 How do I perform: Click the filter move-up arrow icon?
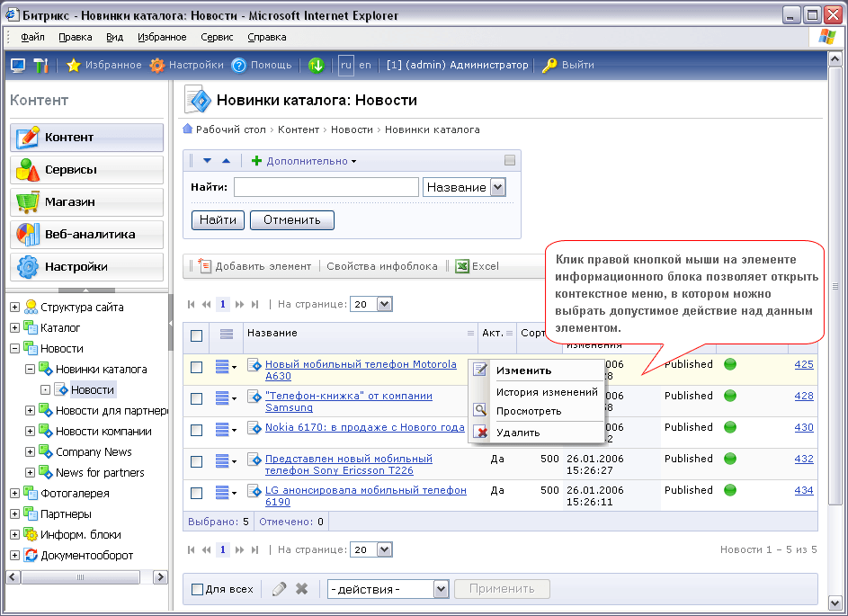pyautogui.click(x=226, y=161)
